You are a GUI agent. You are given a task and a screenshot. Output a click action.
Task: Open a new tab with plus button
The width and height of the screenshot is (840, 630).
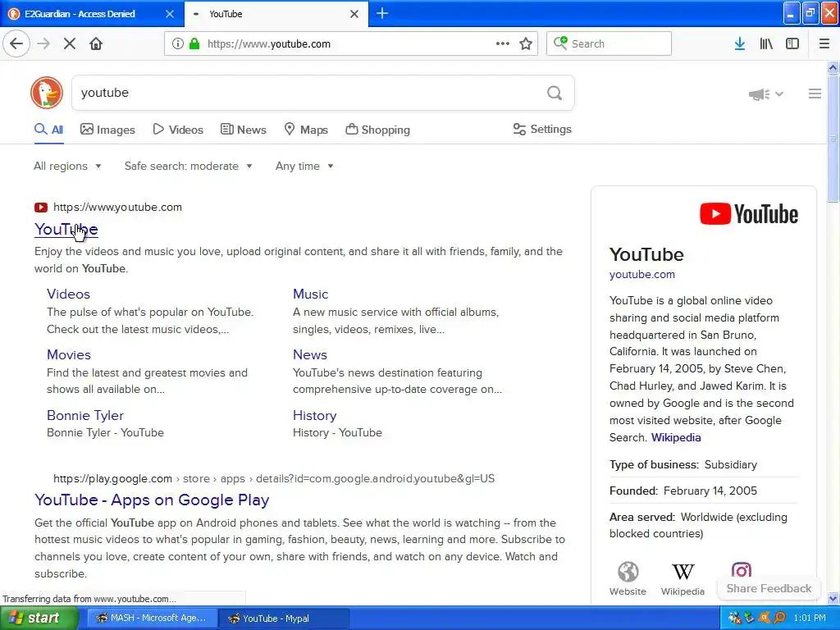pyautogui.click(x=382, y=13)
